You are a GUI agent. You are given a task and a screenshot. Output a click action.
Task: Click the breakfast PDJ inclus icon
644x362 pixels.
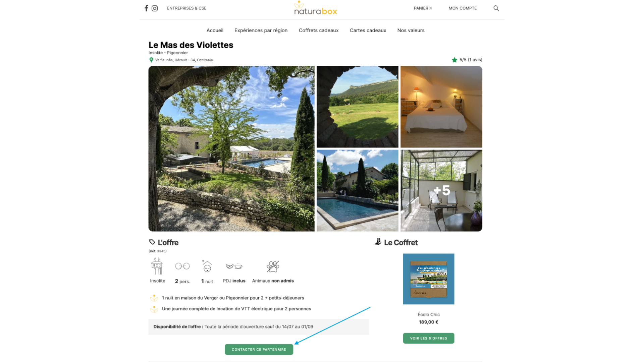point(234,266)
